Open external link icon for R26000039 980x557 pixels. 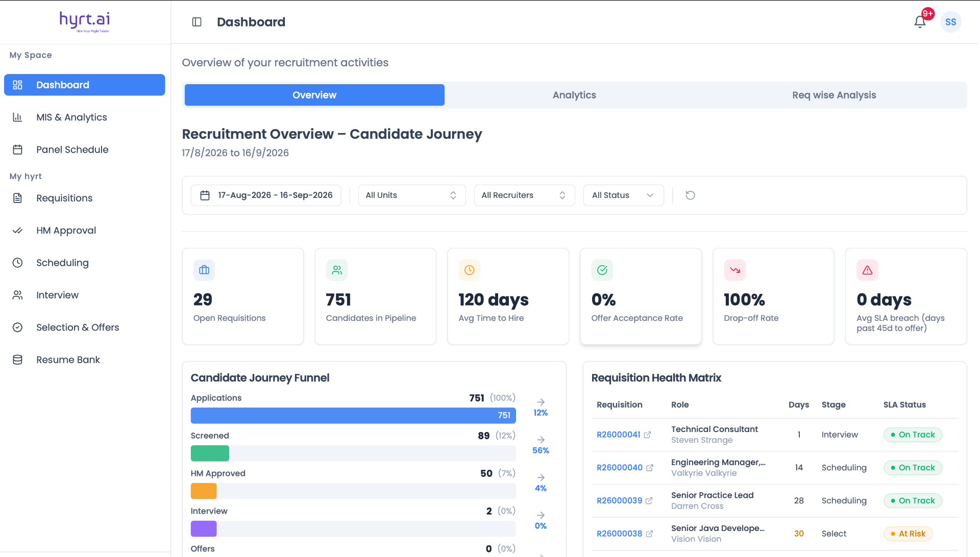click(x=649, y=501)
